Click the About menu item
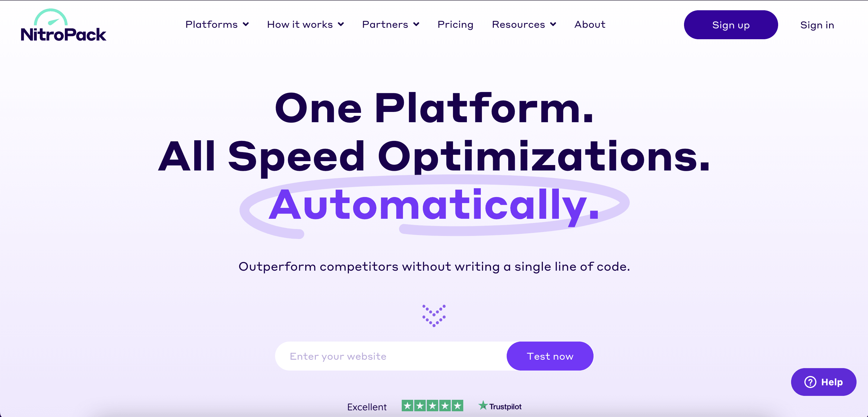 click(590, 24)
